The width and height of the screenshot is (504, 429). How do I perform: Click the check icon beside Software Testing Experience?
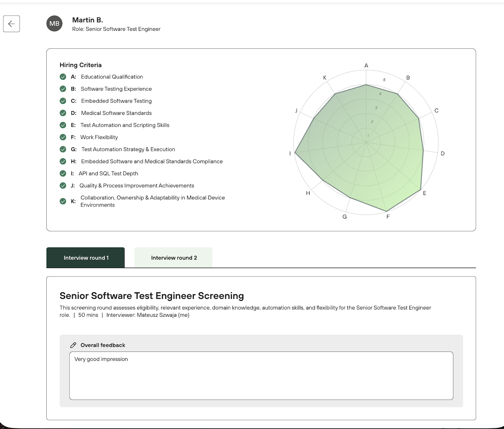(63, 89)
